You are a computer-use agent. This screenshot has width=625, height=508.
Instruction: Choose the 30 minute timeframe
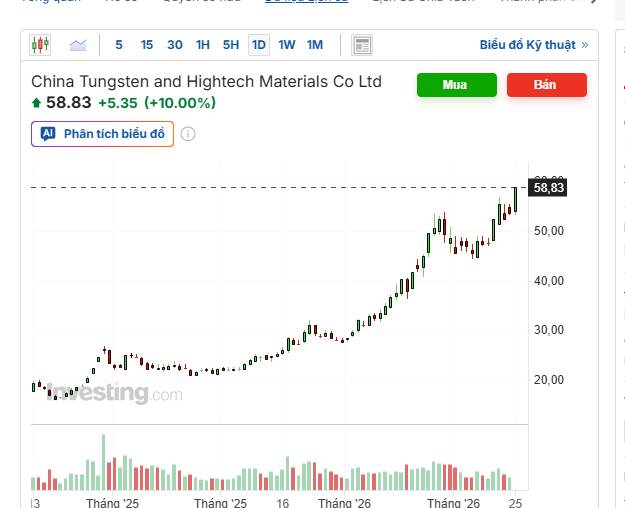click(175, 45)
